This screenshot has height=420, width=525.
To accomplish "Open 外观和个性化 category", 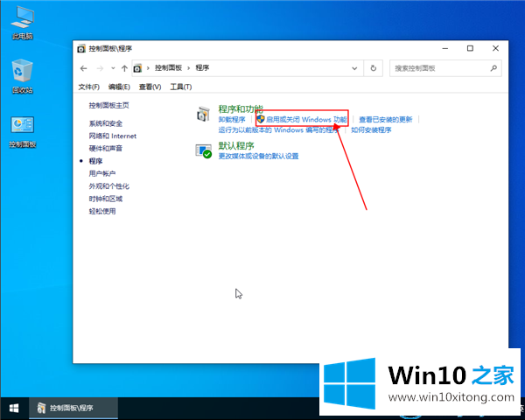I will (108, 186).
